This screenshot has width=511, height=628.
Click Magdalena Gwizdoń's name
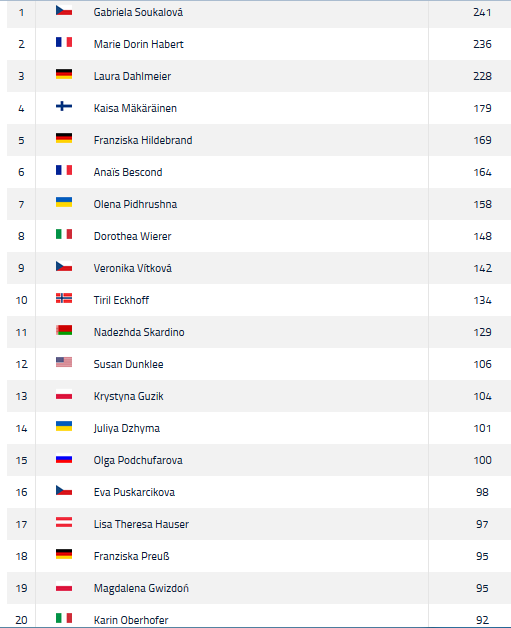pos(141,588)
